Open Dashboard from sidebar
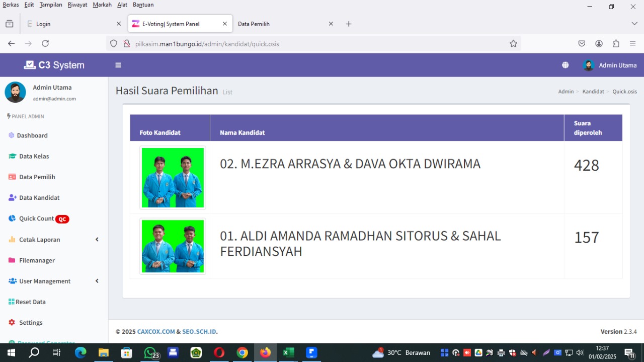The width and height of the screenshot is (644, 362). [x=33, y=135]
